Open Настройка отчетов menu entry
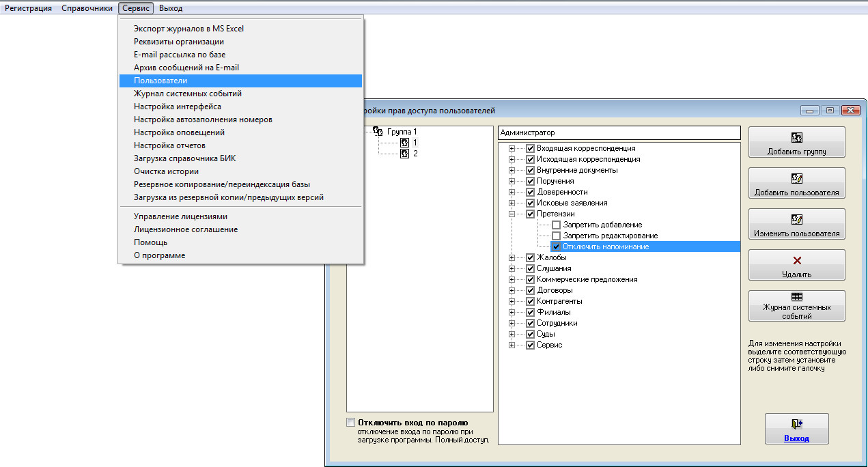The height and width of the screenshot is (467, 868). click(x=241, y=145)
